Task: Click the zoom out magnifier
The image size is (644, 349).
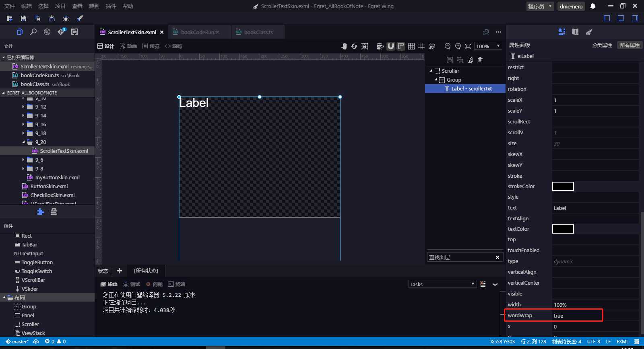Action: [447, 46]
